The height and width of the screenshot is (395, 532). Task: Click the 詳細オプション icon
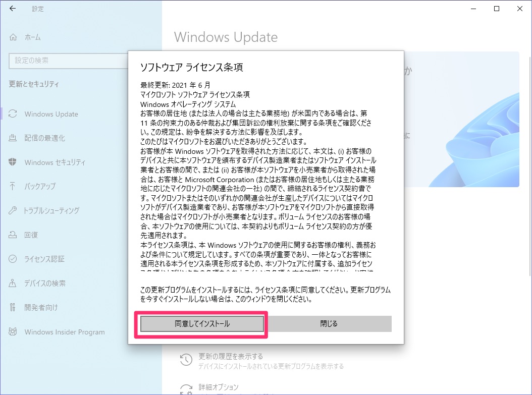[186, 389]
